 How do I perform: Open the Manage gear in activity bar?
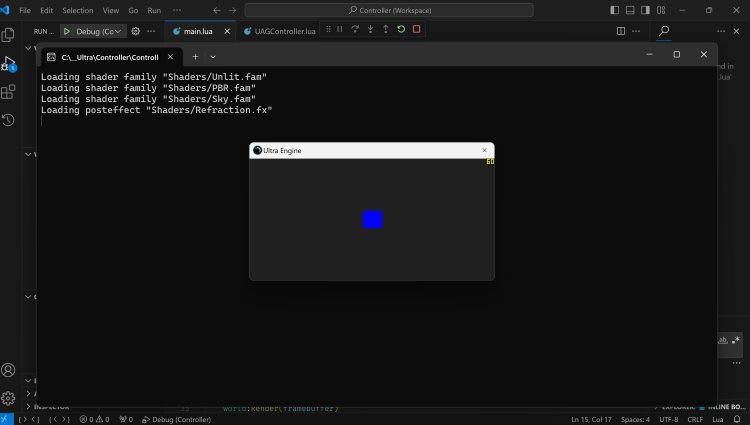point(8,398)
